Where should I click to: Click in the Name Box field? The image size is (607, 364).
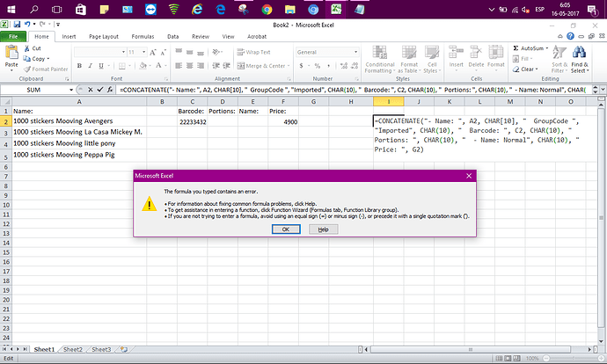33,90
